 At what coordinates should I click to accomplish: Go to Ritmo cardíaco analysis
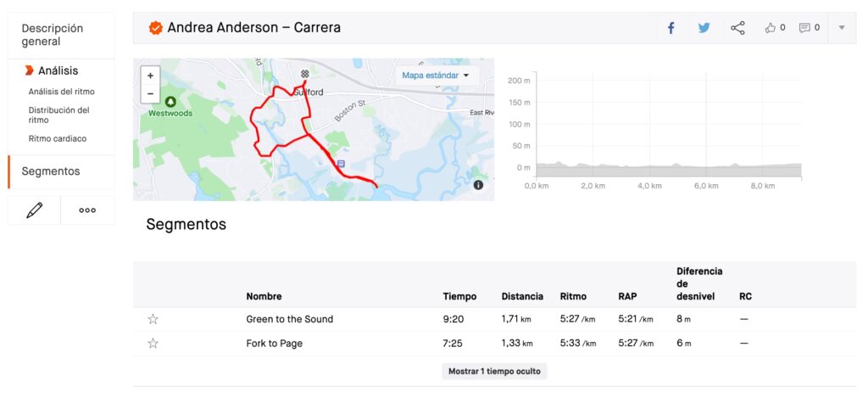point(58,138)
